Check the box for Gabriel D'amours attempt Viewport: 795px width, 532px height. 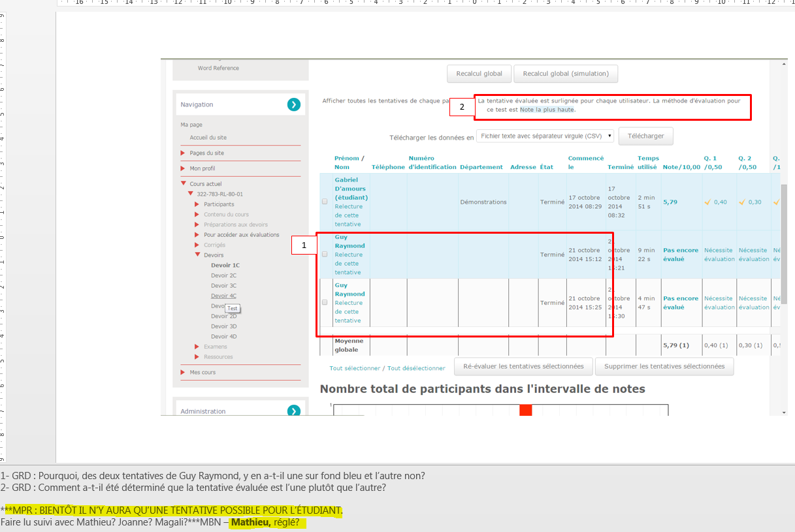(325, 202)
